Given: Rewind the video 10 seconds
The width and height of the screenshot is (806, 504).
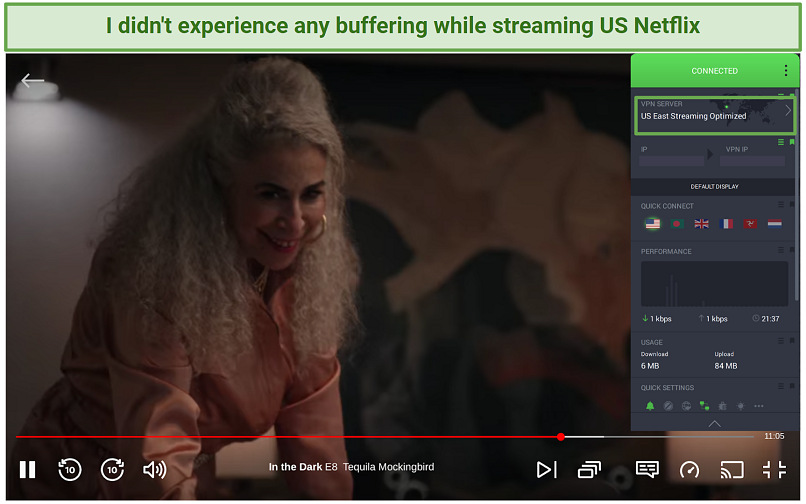Looking at the screenshot, I should [69, 469].
